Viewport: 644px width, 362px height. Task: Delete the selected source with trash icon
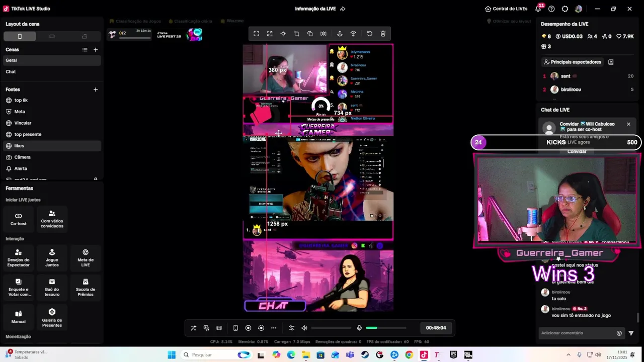click(383, 34)
